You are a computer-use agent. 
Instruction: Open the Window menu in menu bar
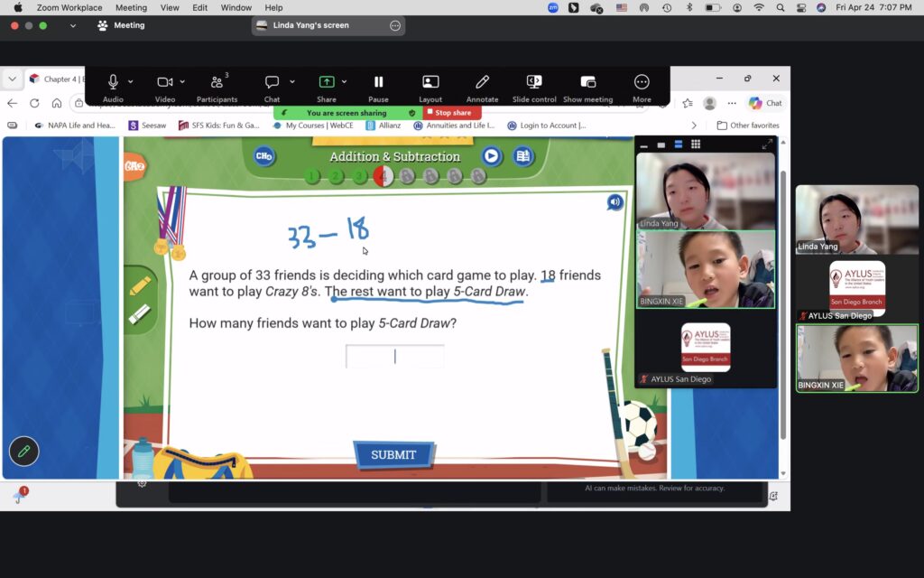pos(236,7)
